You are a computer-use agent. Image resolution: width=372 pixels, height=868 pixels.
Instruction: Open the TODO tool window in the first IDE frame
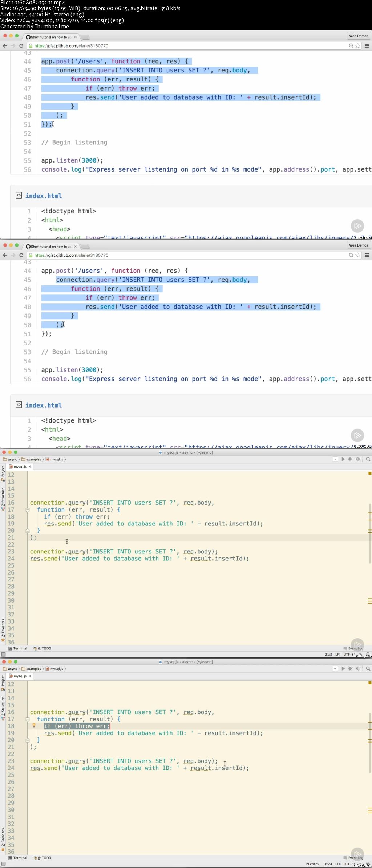tap(43, 648)
